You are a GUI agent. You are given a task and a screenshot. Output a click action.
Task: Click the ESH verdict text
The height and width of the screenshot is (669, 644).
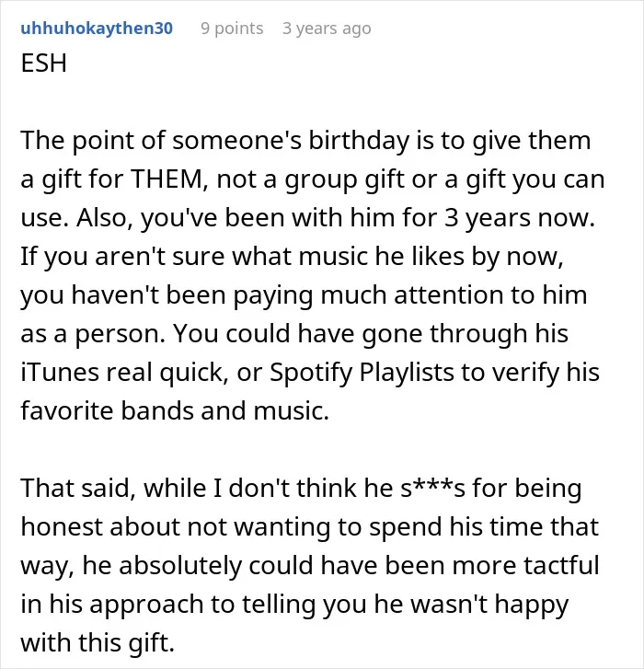(44, 63)
